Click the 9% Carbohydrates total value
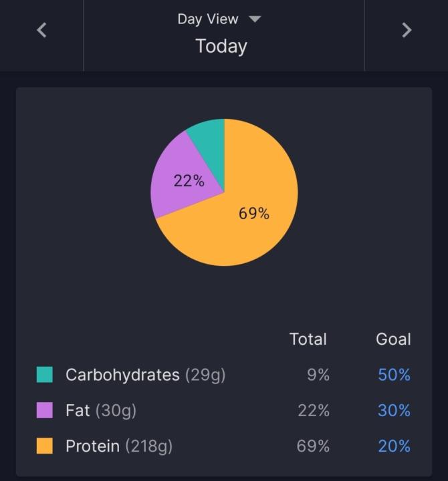448x481 pixels. click(318, 375)
